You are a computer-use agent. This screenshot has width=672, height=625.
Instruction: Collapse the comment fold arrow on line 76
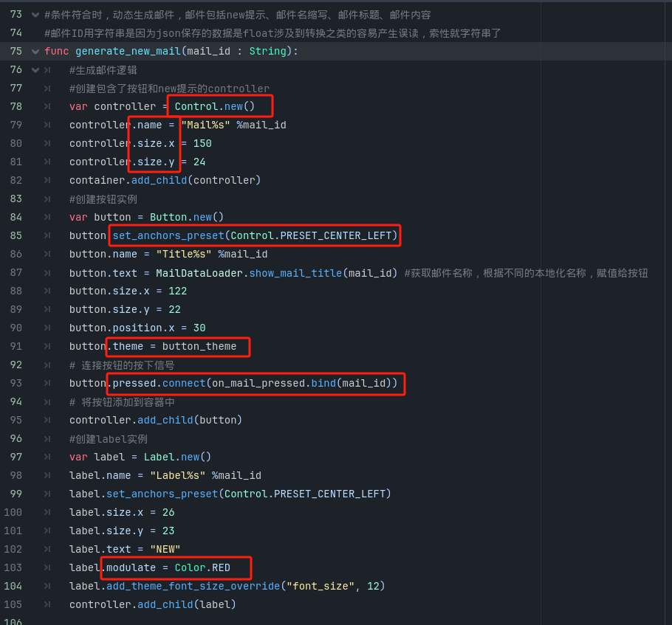[35, 70]
